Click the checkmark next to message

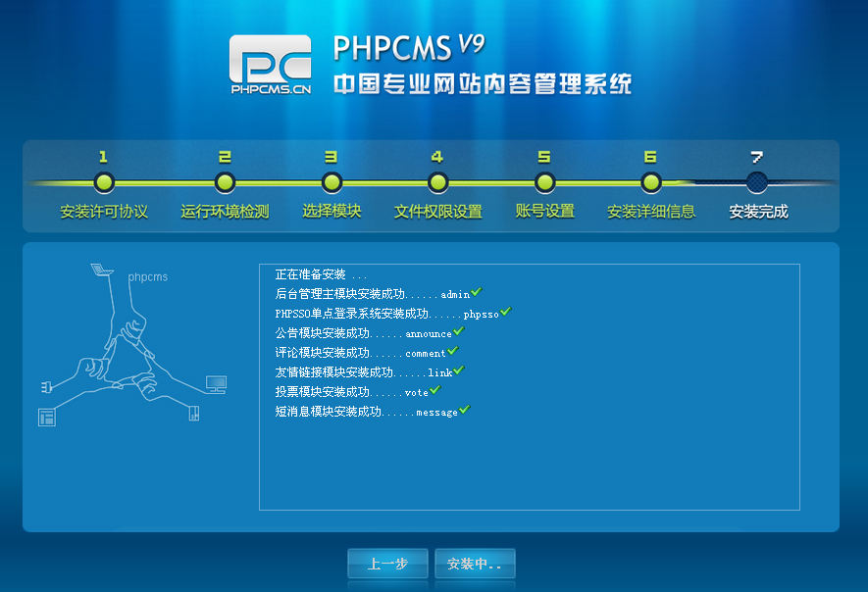(x=465, y=410)
